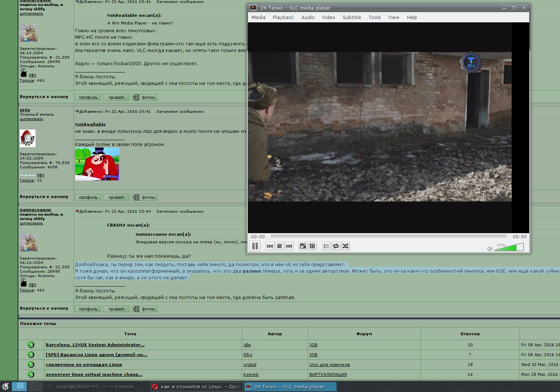This screenshot has width=560, height=392.
Task: Click фотки button under m4u's post
Action: click(x=145, y=197)
